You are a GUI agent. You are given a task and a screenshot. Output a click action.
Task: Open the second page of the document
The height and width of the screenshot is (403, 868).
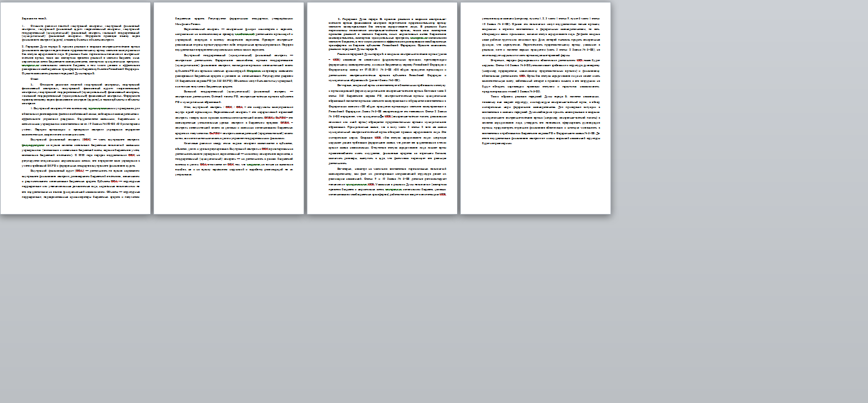tap(229, 108)
